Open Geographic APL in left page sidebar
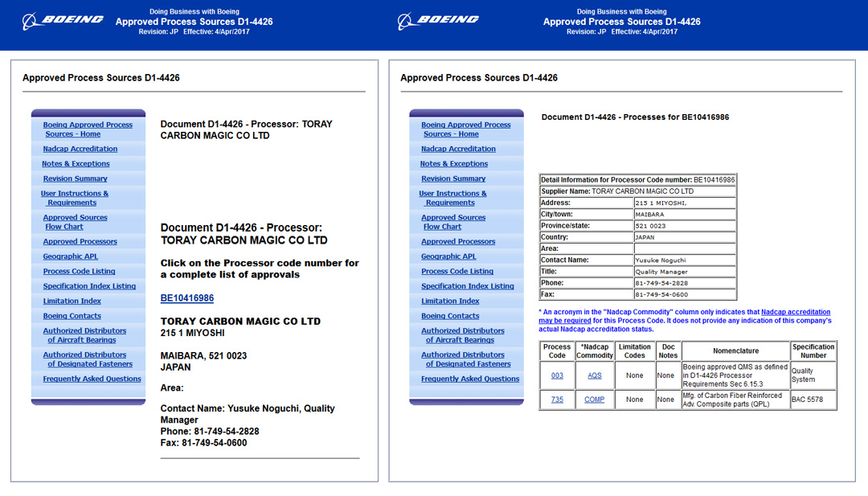Screen dimensions: 868x496 coord(70,256)
